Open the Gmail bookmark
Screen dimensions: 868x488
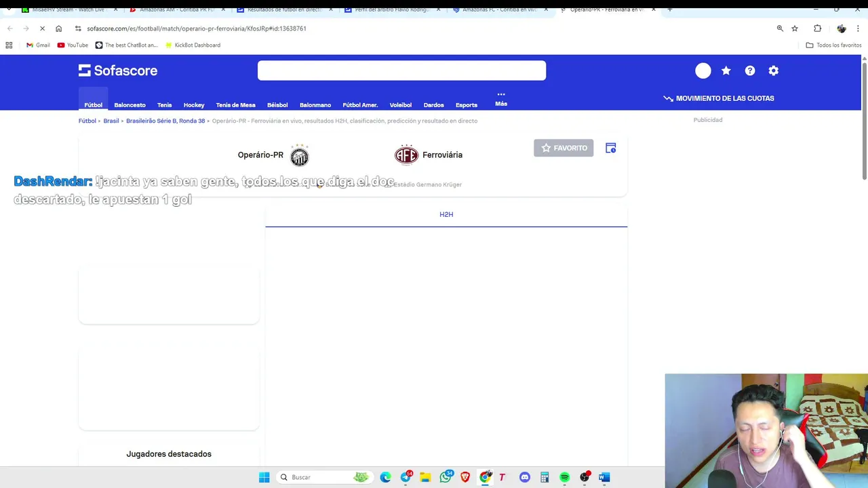point(38,45)
